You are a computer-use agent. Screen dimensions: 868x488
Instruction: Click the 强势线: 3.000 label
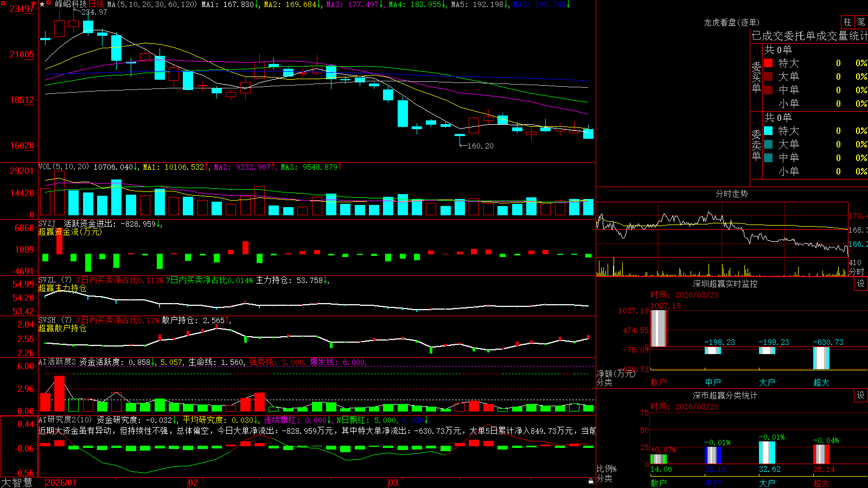click(x=277, y=362)
